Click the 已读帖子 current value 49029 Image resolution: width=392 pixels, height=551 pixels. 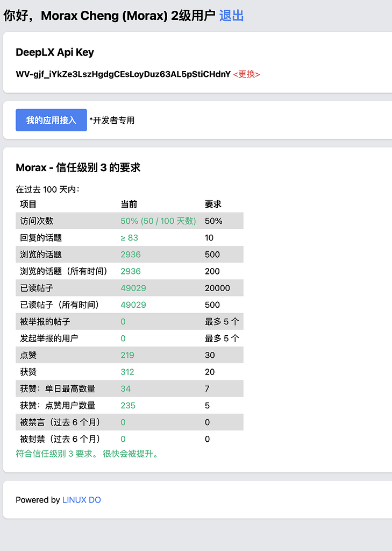[133, 288]
